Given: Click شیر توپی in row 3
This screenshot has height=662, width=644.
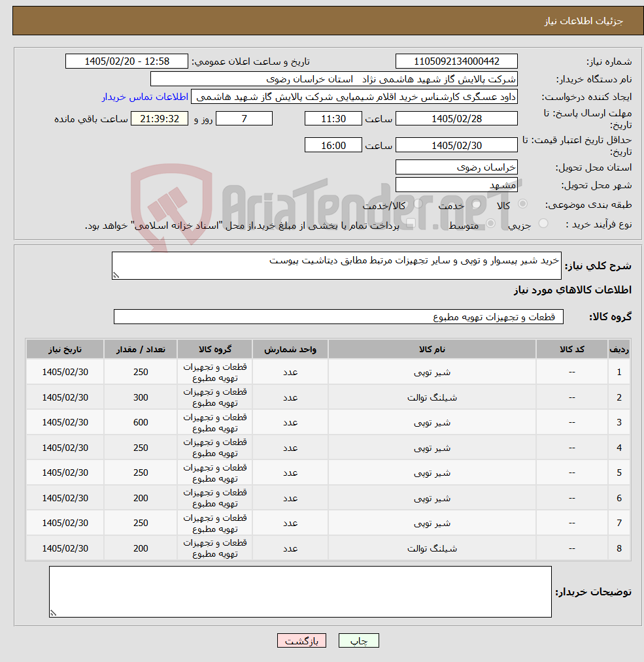Looking at the screenshot, I should coord(432,422).
